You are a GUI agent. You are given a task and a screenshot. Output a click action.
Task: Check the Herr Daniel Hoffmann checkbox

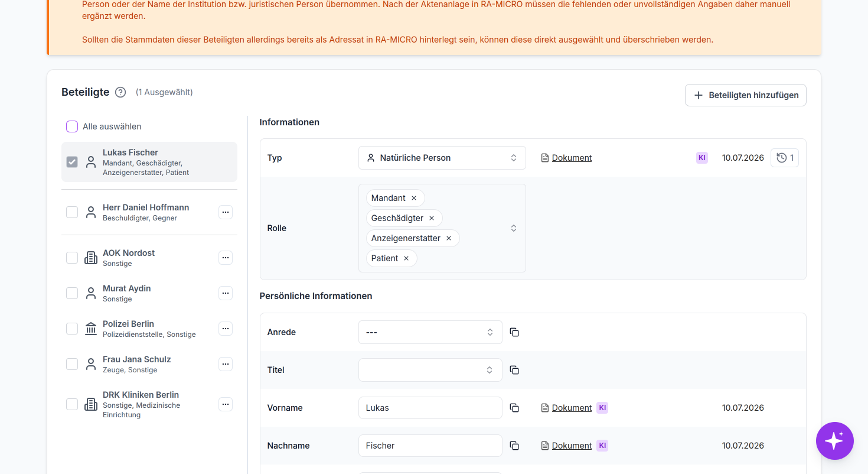tap(72, 212)
